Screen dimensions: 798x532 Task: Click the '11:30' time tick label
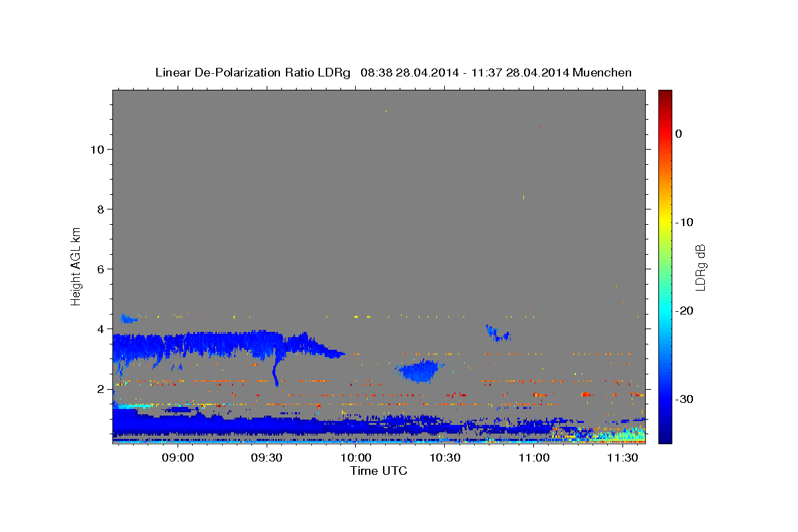coord(622,458)
